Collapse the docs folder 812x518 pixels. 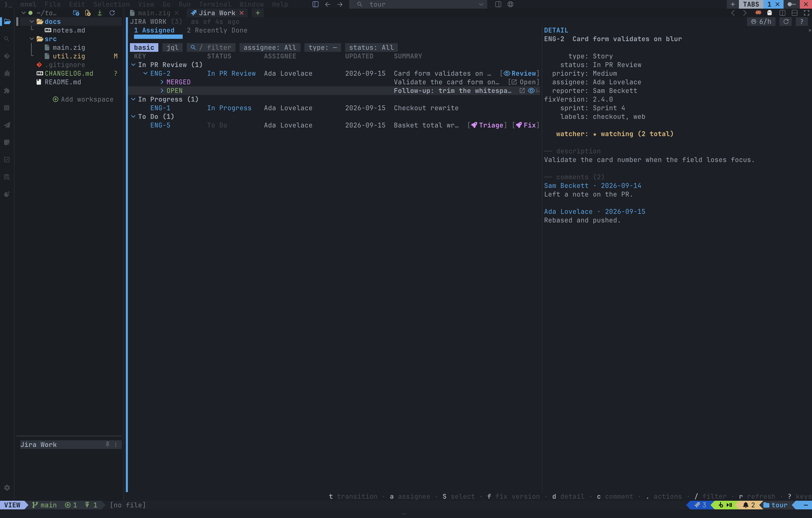point(32,21)
